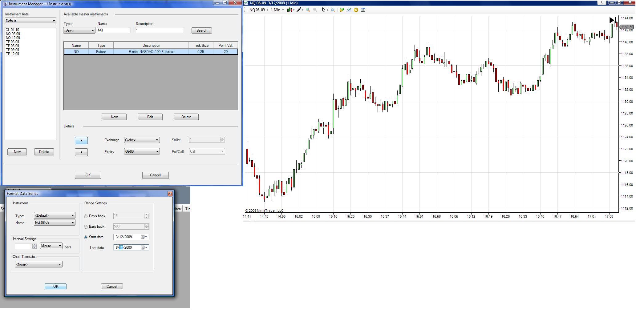Viewport: 644px width, 321px height.
Task: Click the Tick Size column header
Action: (201, 46)
